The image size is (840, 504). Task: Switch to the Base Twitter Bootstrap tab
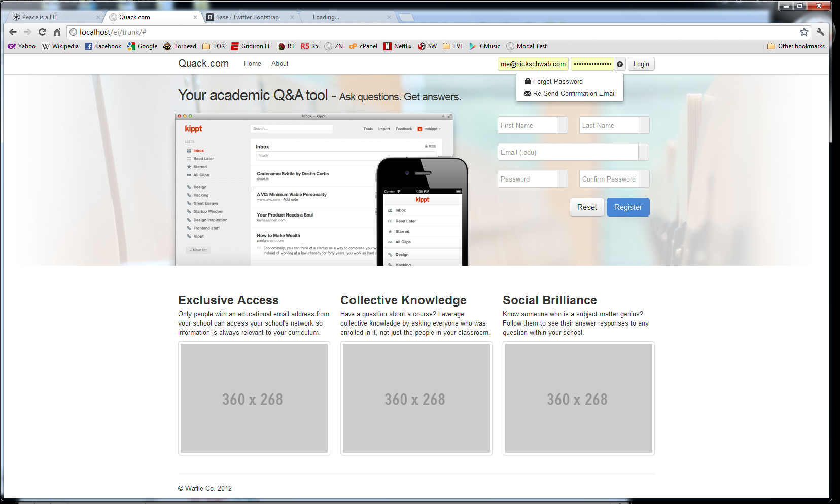pos(247,17)
